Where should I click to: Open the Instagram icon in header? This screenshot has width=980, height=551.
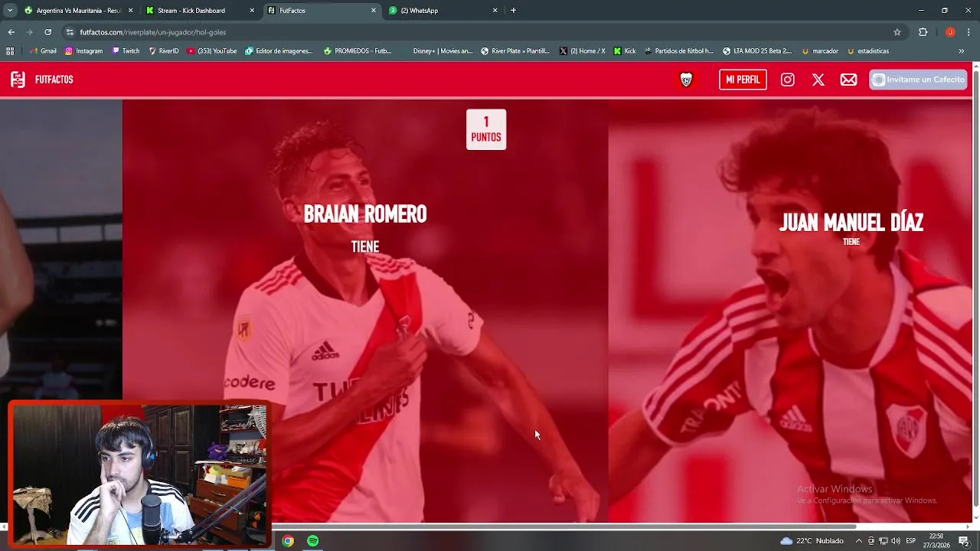[x=787, y=80]
